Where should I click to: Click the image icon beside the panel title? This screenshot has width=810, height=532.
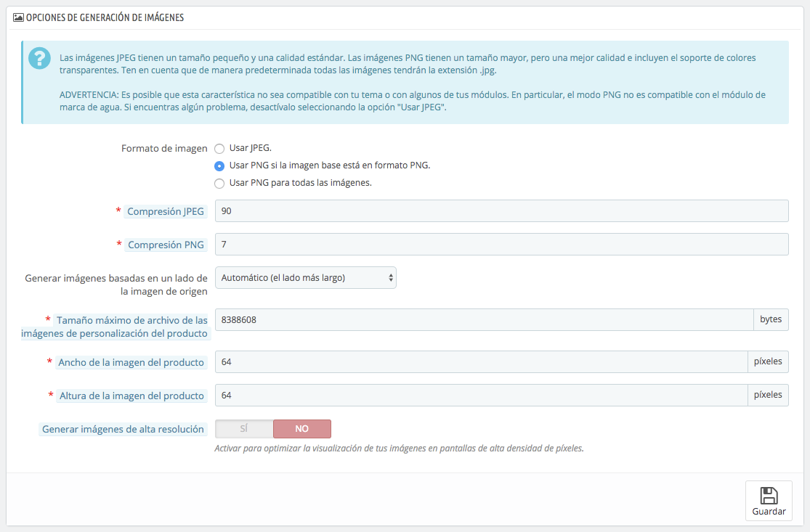coord(18,17)
